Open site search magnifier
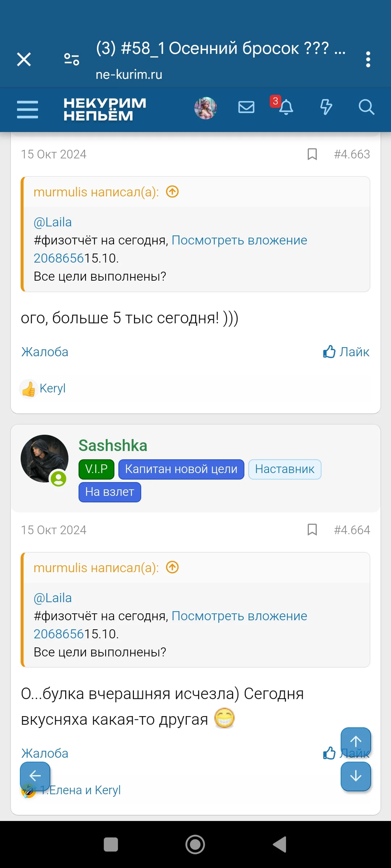 click(x=366, y=107)
